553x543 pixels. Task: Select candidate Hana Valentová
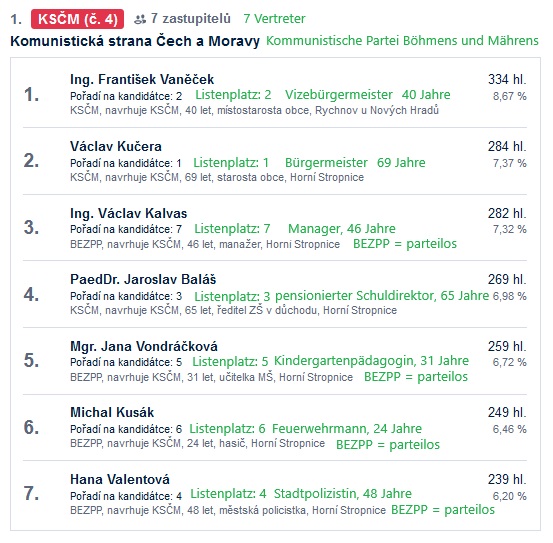click(120, 479)
